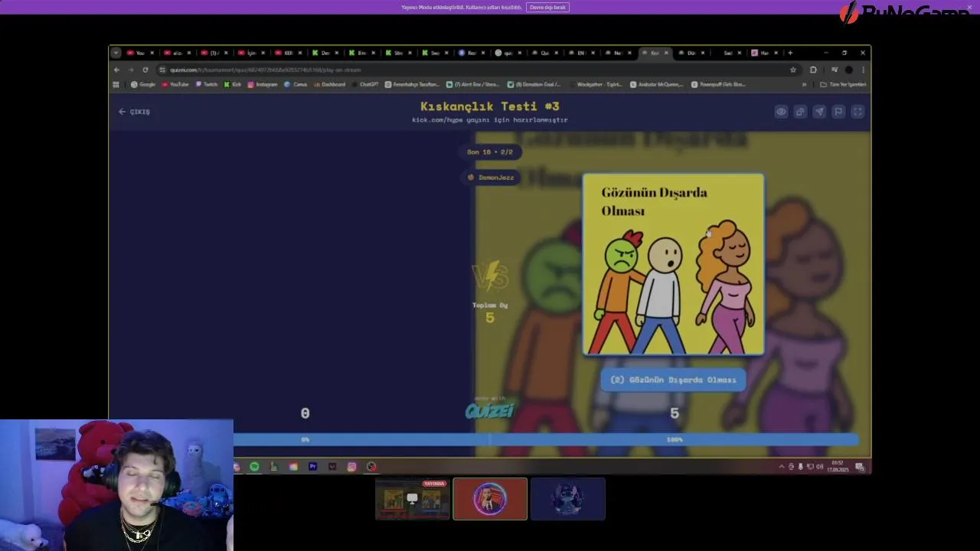Select the YAYINDA live scene thumbnail

[x=412, y=499]
